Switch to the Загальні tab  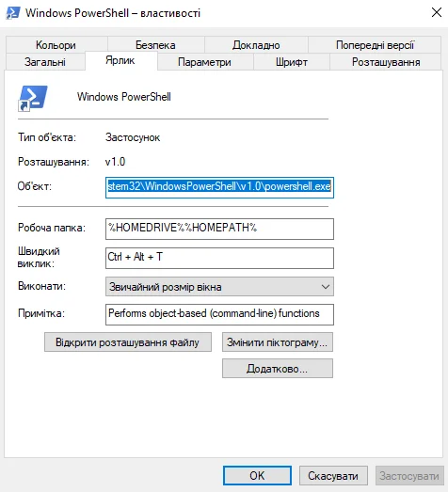click(x=45, y=62)
